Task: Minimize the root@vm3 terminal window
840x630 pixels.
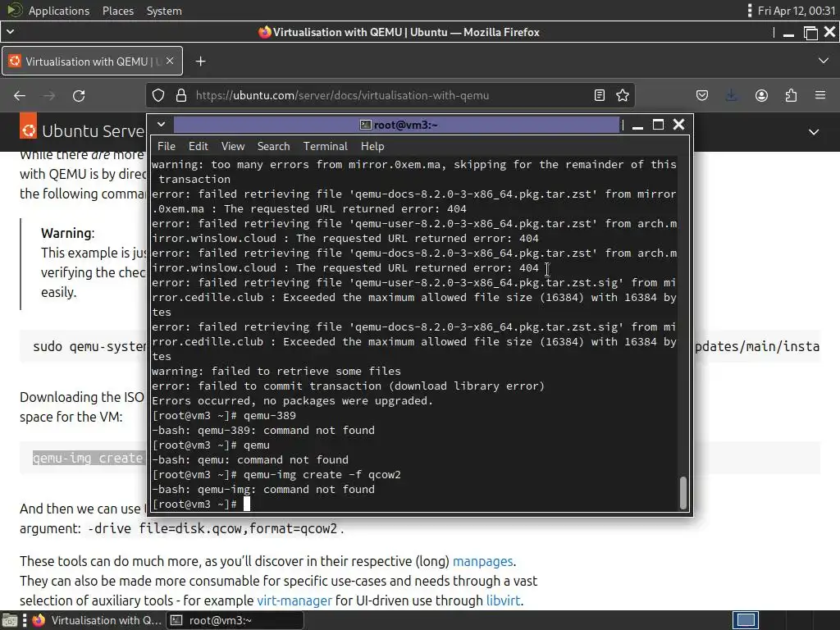Action: click(x=637, y=126)
